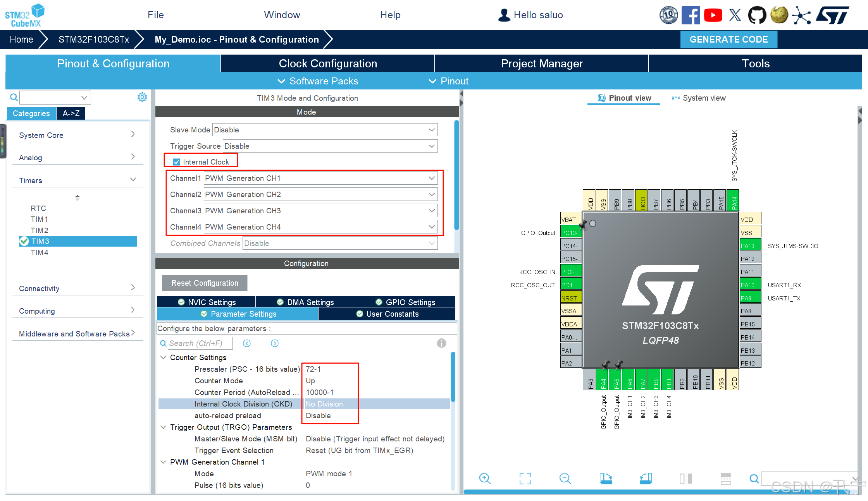Switch to the Clock Configuration tab
Image resolution: width=868 pixels, height=501 pixels.
click(327, 63)
